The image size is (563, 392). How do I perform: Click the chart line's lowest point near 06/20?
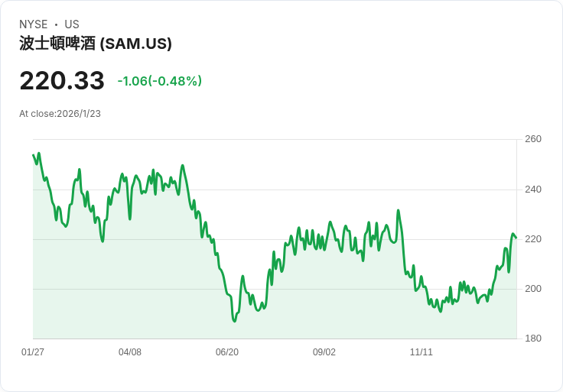[x=235, y=321]
